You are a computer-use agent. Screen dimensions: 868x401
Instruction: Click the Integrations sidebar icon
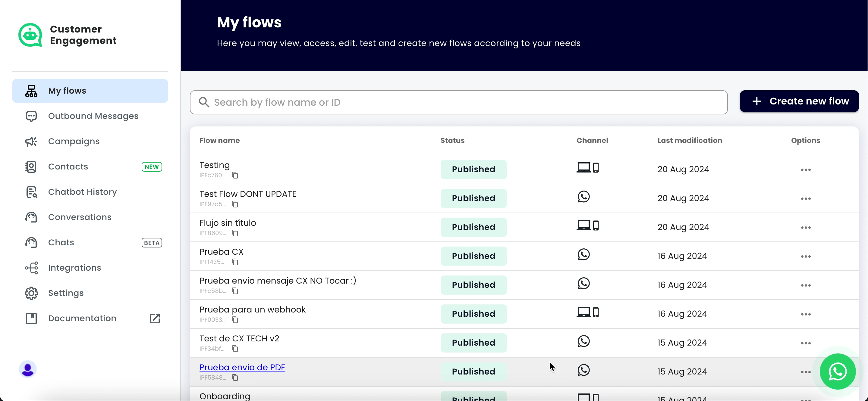coord(31,268)
